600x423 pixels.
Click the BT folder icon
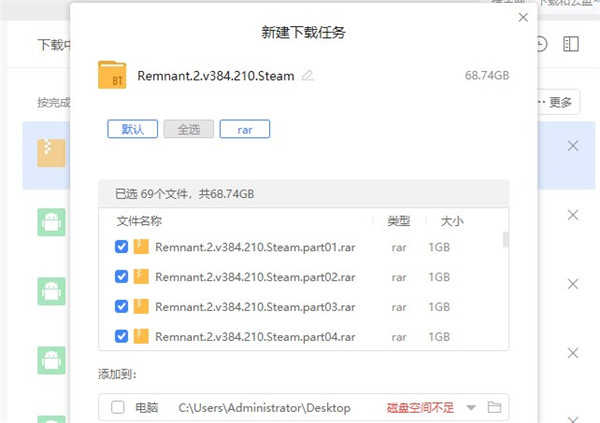click(x=112, y=76)
